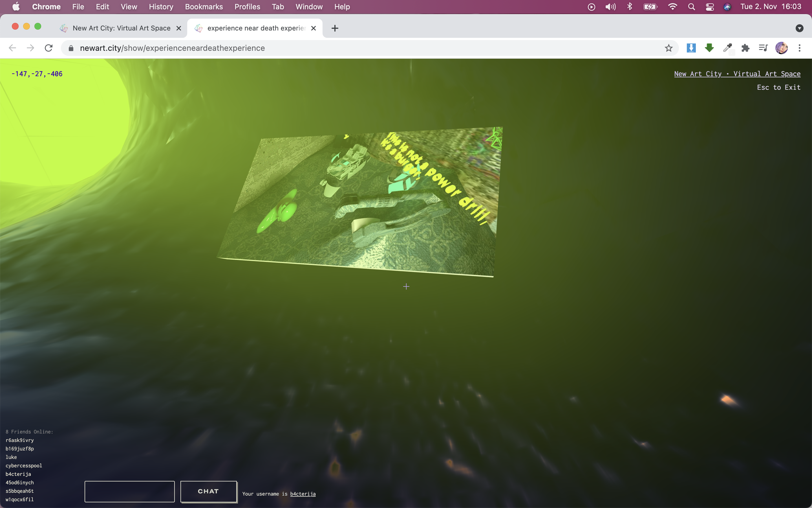Open the green arrow downloader extension
Image resolution: width=812 pixels, height=508 pixels.
pos(709,48)
